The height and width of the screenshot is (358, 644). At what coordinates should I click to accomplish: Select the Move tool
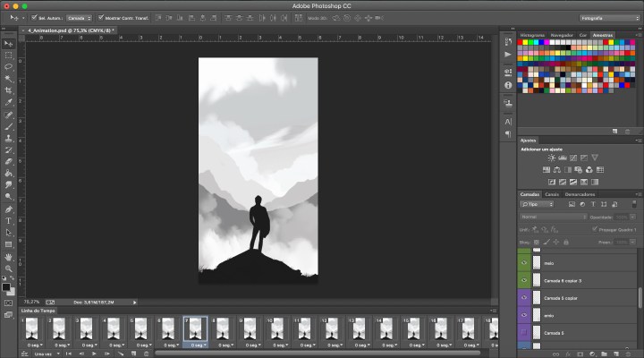pyautogui.click(x=9, y=43)
